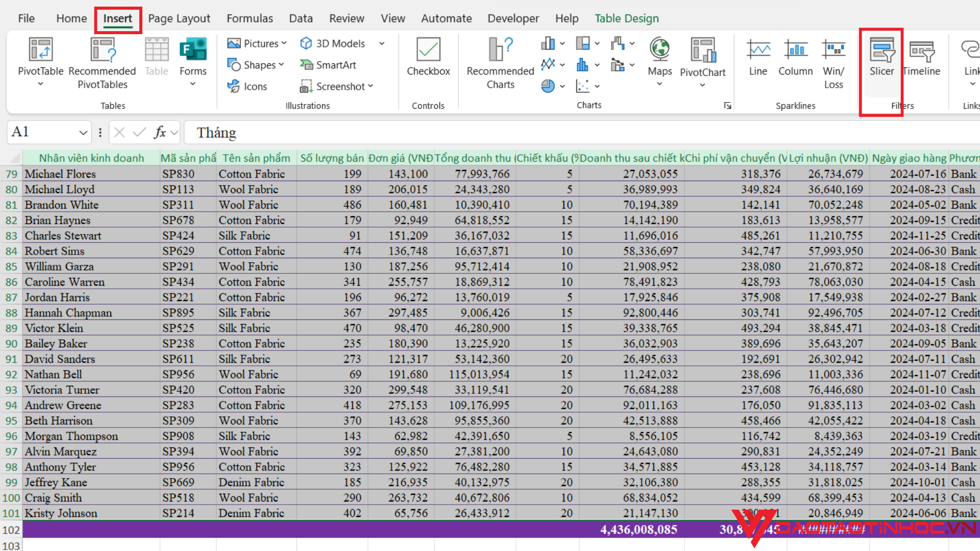Switch to the Page Layout tab
Screen dimensions: 980x551
tap(179, 19)
